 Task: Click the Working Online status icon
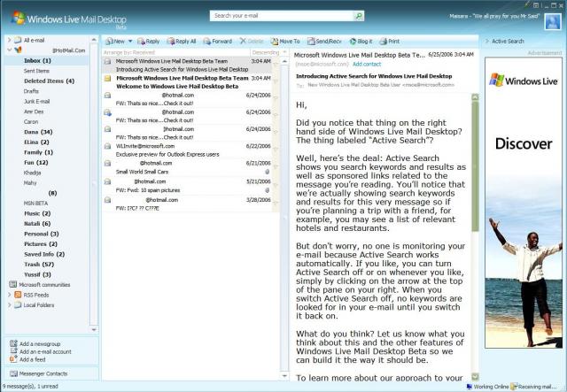pyautogui.click(x=470, y=387)
